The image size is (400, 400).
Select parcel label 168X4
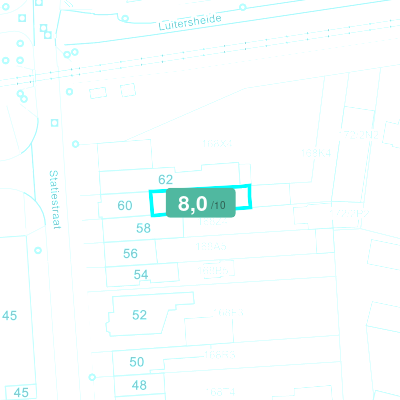point(217,144)
